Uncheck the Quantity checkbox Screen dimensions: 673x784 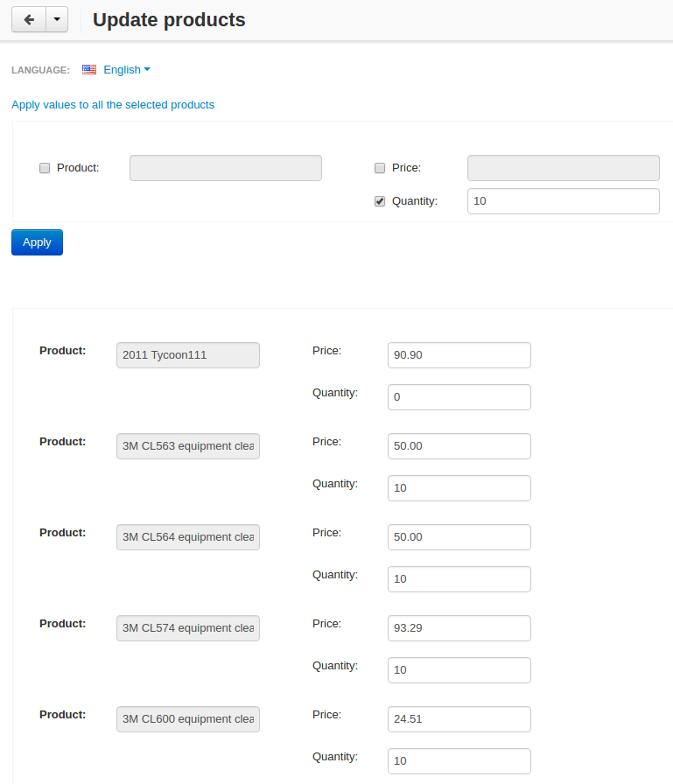[x=380, y=201]
